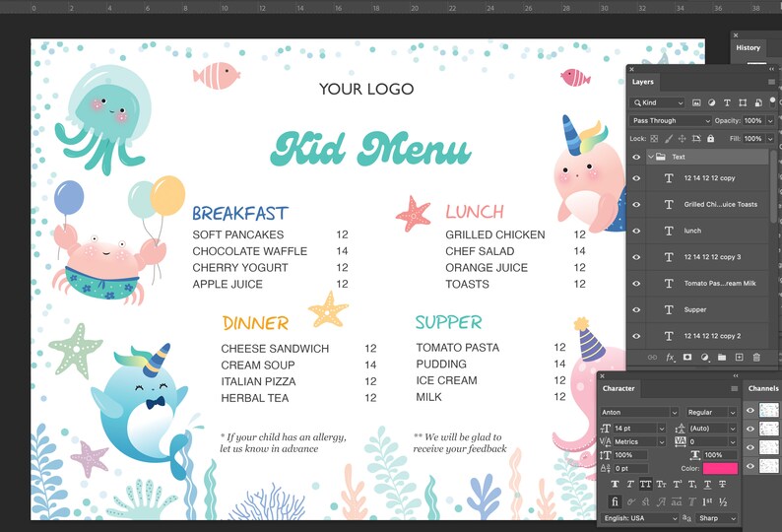Image resolution: width=782 pixels, height=532 pixels.
Task: Click the vertical scale 100% field
Action: pyautogui.click(x=629, y=455)
